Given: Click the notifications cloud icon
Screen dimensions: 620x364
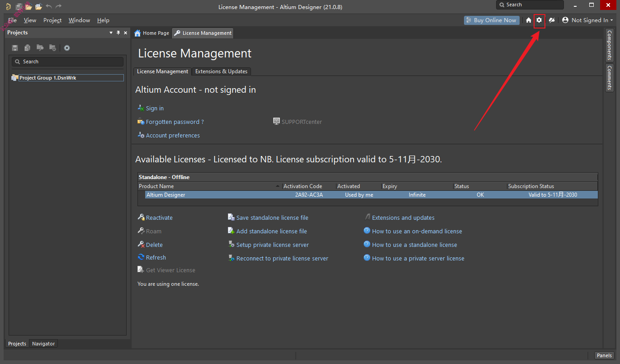Looking at the screenshot, I should coord(552,20).
